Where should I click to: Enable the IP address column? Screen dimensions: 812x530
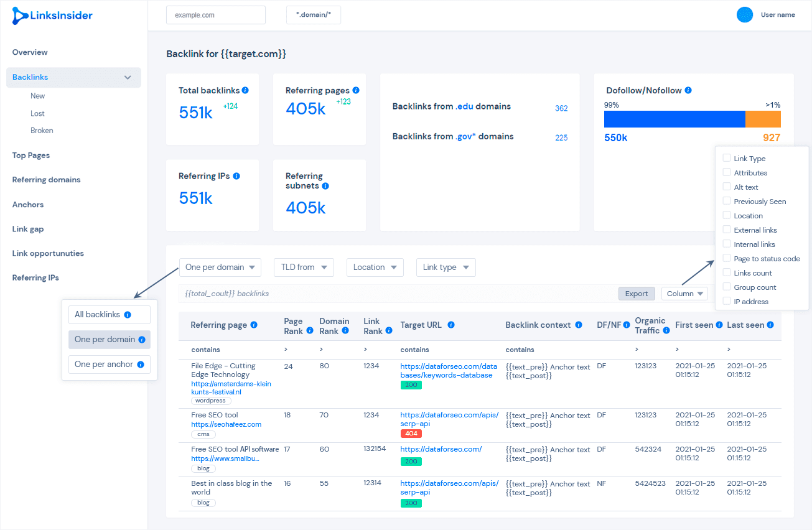click(x=726, y=301)
